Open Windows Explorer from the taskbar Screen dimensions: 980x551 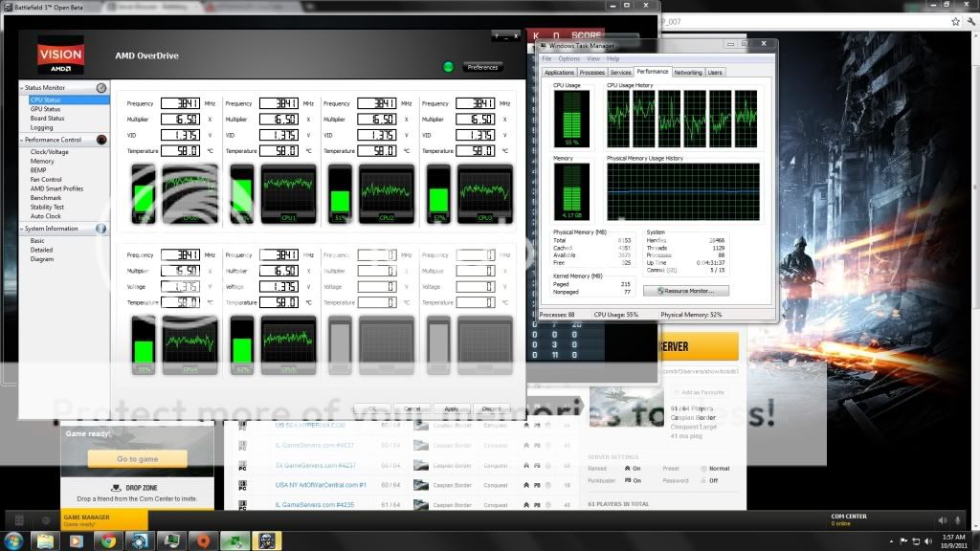tap(45, 540)
